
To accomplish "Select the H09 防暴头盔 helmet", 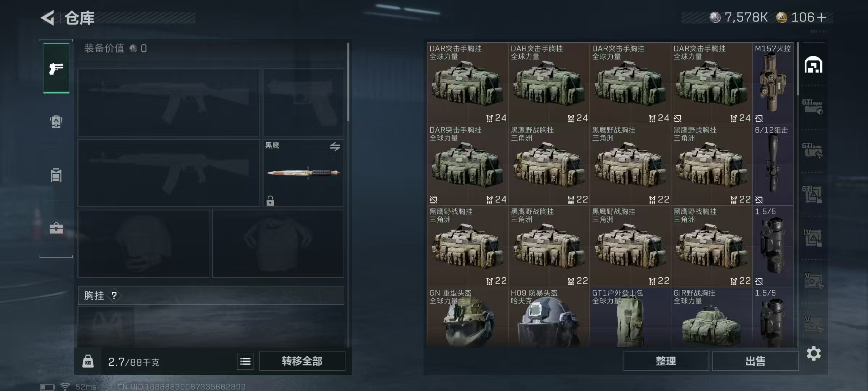I will 549,318.
